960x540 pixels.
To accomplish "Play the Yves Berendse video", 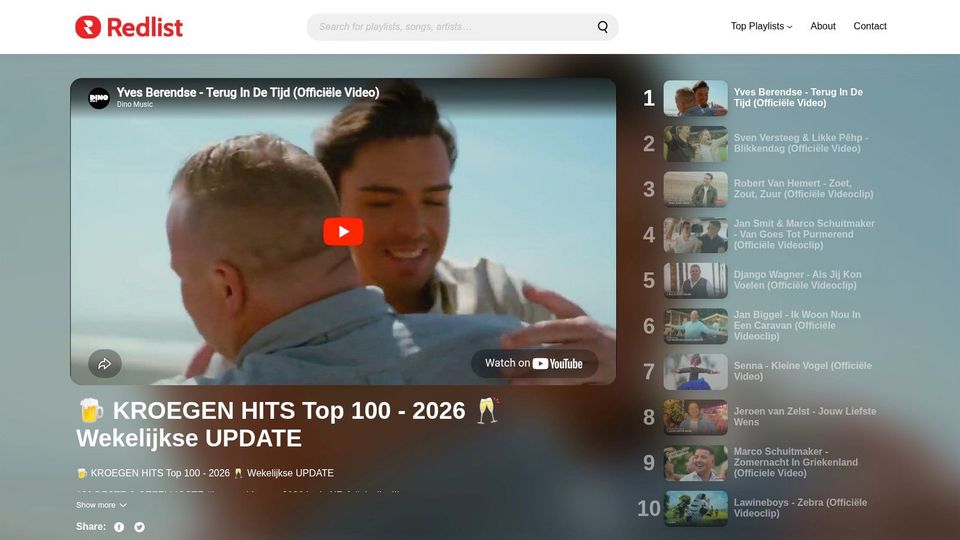I will pyautogui.click(x=343, y=231).
